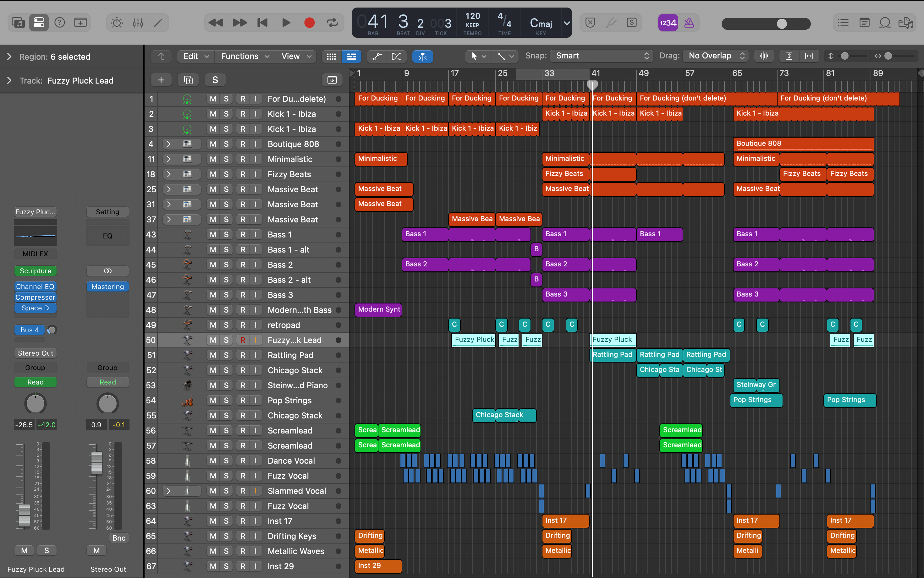Open the Smart Controls icon

tap(117, 23)
